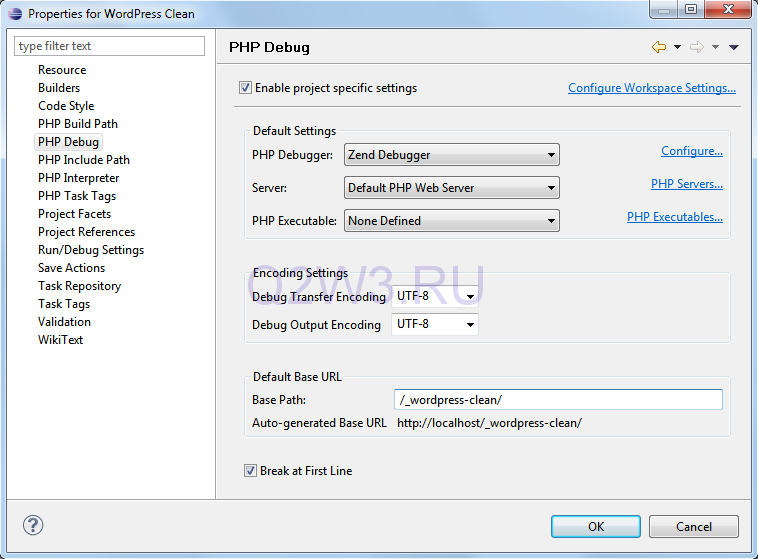This screenshot has height=559, width=758.
Task: Select PHP Include Path item
Action: tap(84, 160)
